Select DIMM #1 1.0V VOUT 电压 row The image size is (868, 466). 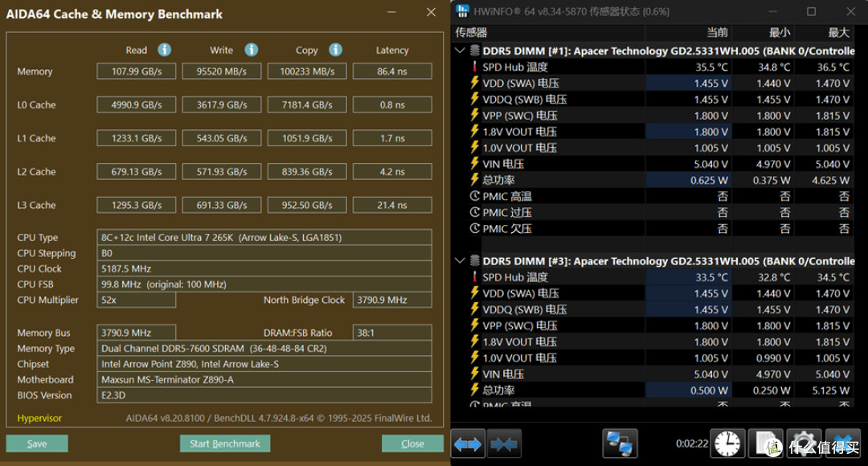point(660,148)
